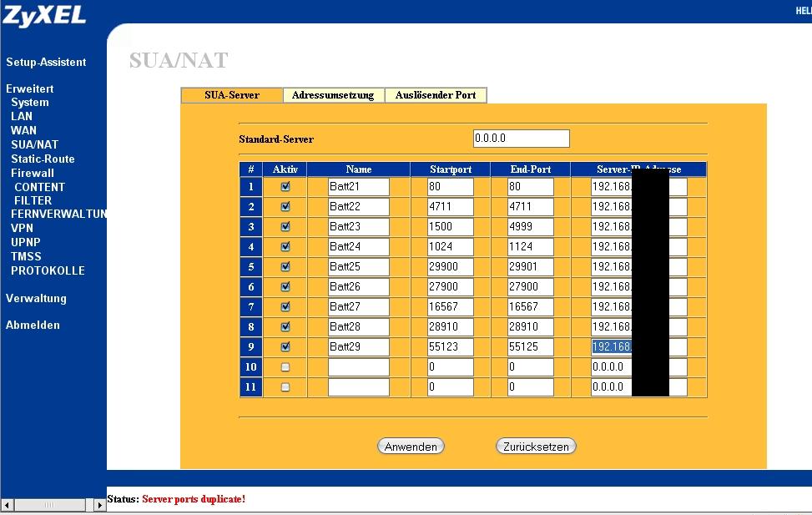Click the Batt28 name field

(358, 327)
